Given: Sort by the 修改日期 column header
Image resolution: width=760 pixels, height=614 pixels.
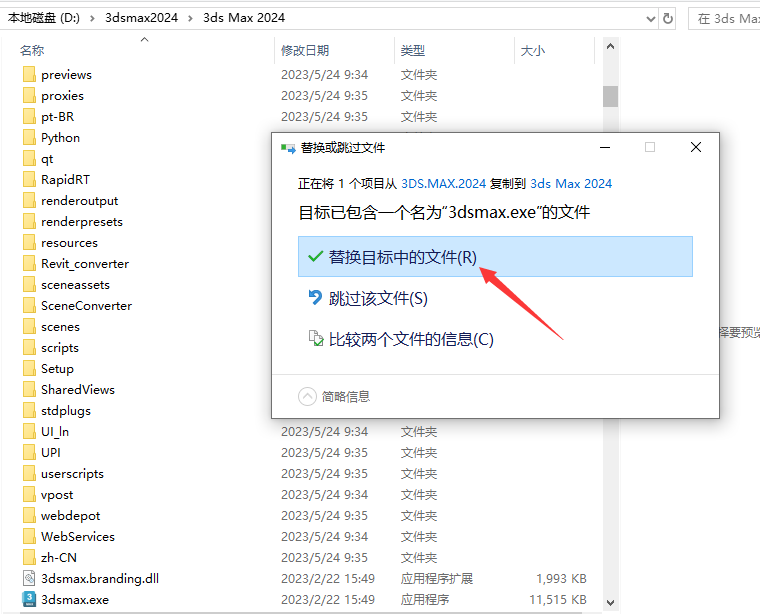Looking at the screenshot, I should (305, 50).
